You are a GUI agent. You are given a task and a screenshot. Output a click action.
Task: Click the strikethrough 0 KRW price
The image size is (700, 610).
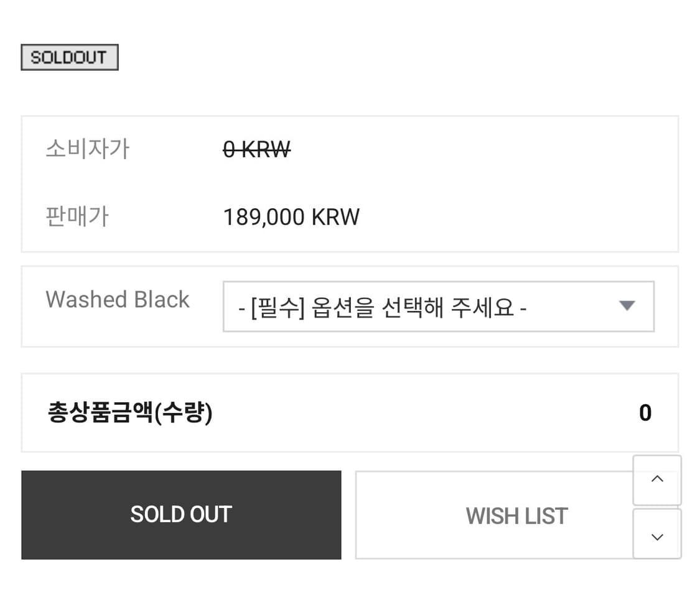[256, 149]
